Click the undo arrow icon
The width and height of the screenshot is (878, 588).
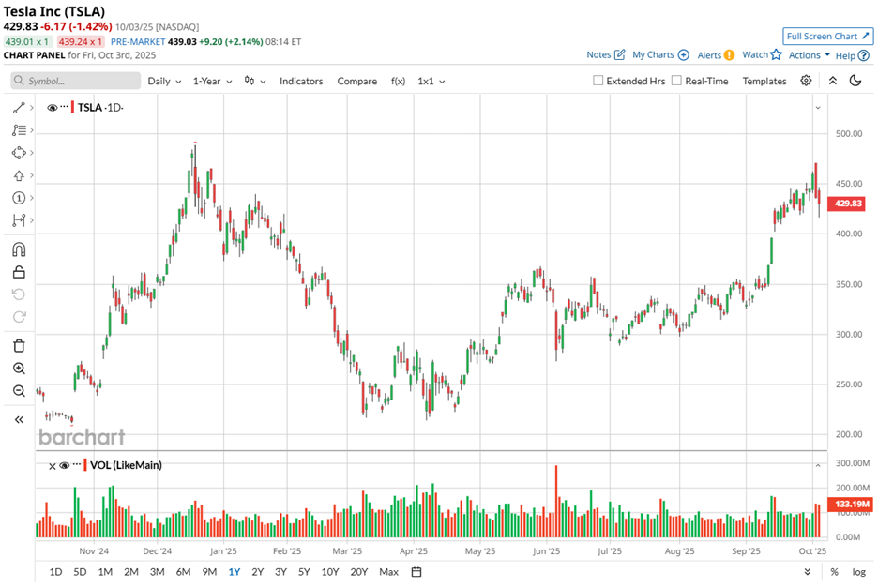[19, 294]
